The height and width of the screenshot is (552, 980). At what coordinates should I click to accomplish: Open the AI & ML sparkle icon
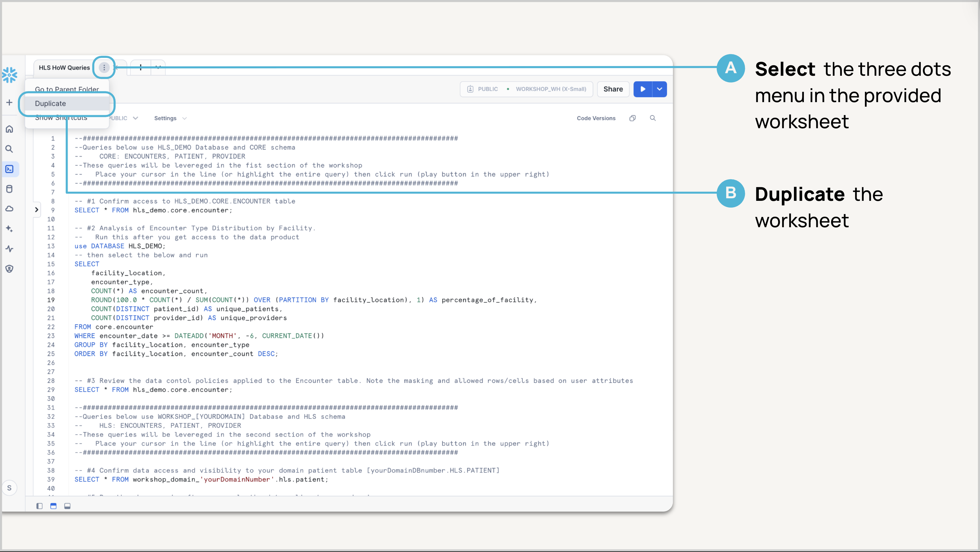pos(10,229)
